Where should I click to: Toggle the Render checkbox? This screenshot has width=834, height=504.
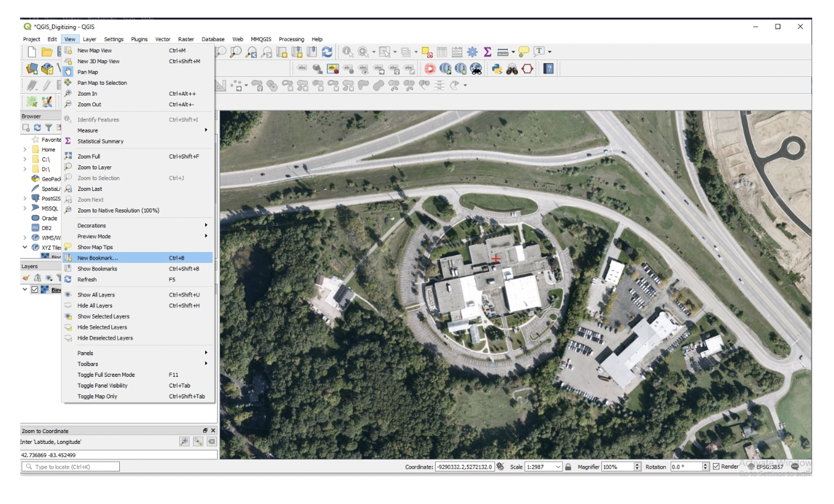coord(716,467)
